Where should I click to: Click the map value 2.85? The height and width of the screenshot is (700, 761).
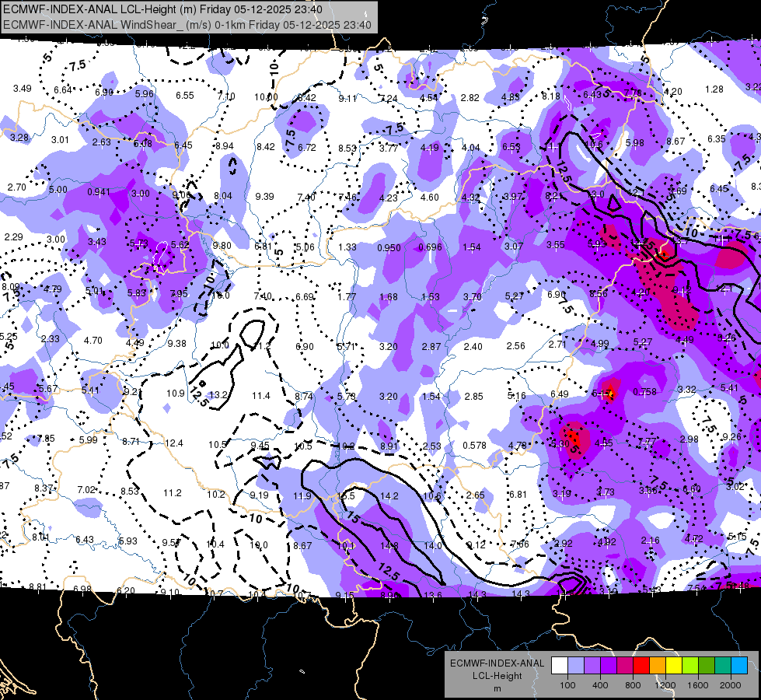[x=473, y=397]
